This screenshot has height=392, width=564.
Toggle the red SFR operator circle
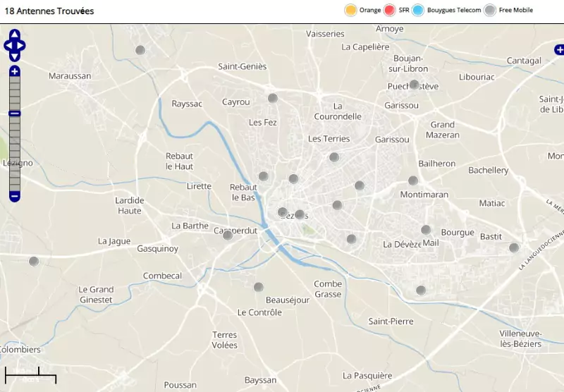click(x=389, y=10)
